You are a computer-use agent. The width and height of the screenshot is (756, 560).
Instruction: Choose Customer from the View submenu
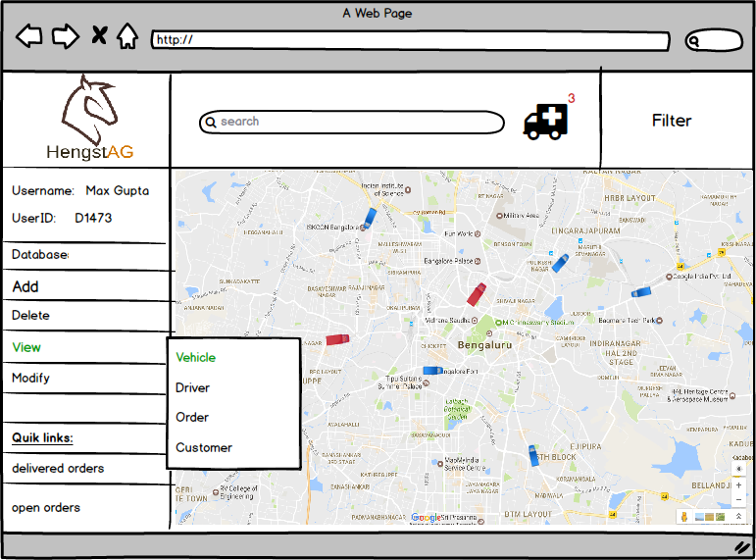pos(204,447)
